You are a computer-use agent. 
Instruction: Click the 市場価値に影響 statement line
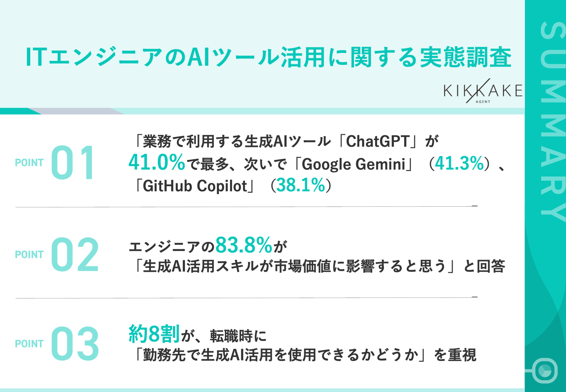pos(319,266)
